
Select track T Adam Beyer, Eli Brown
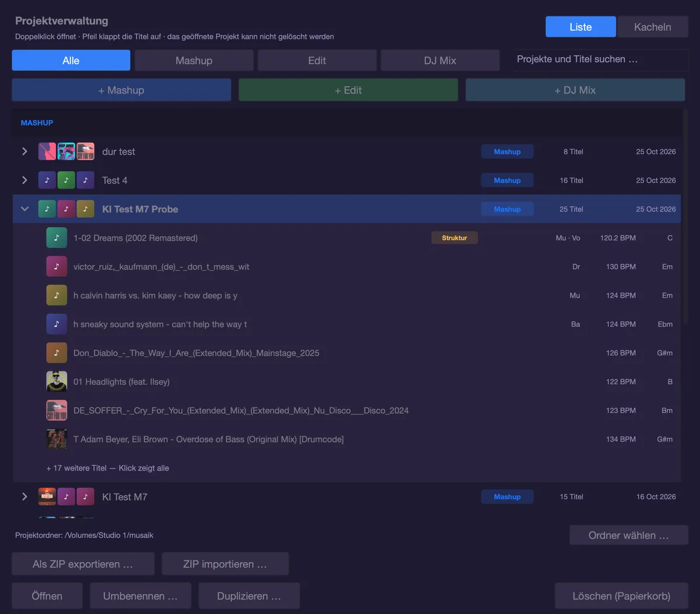coord(346,439)
